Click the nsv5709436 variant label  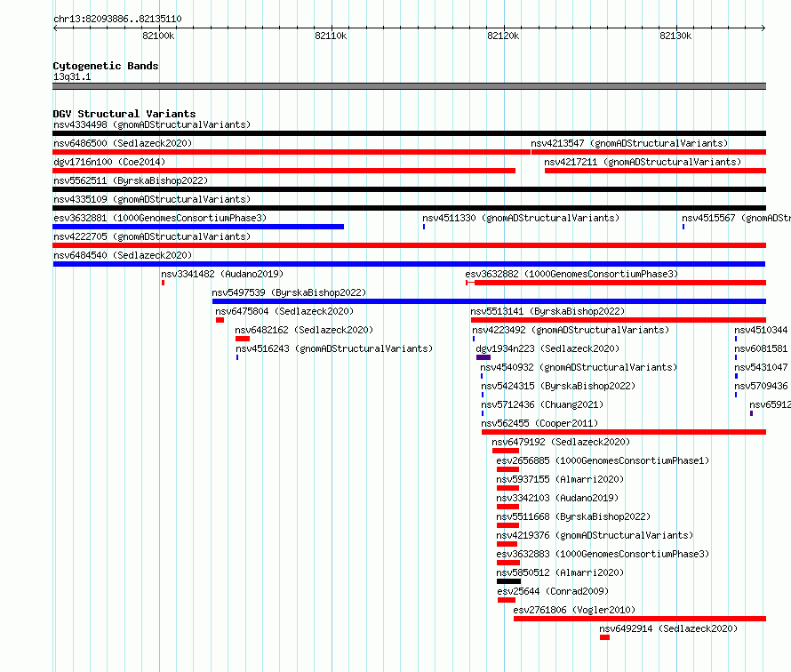click(761, 386)
